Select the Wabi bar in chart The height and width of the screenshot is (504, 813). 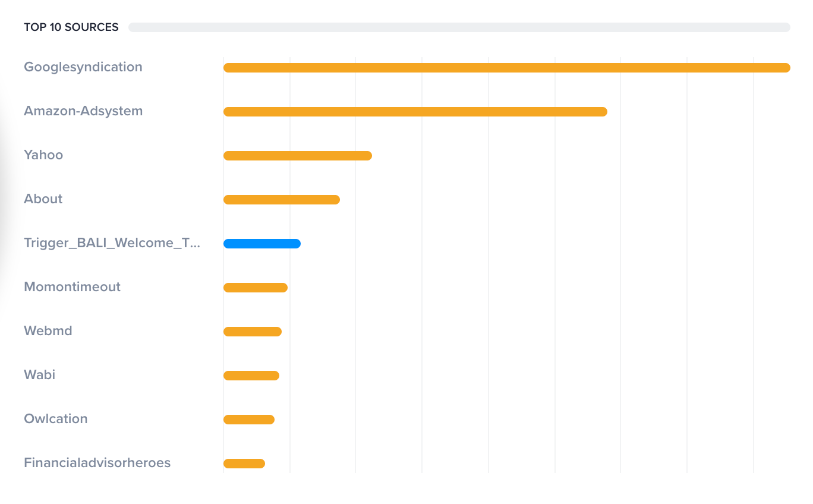tap(251, 376)
